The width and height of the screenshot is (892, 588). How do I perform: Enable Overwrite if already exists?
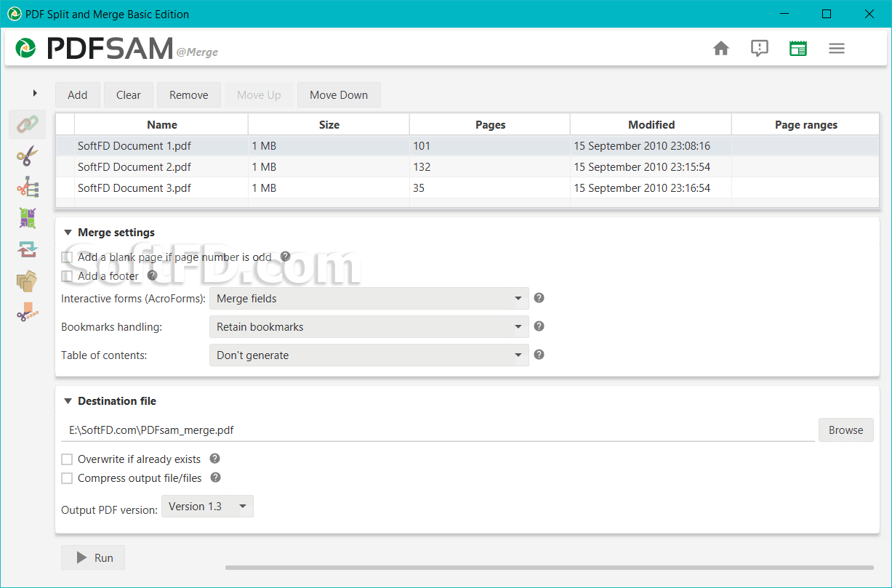67,459
